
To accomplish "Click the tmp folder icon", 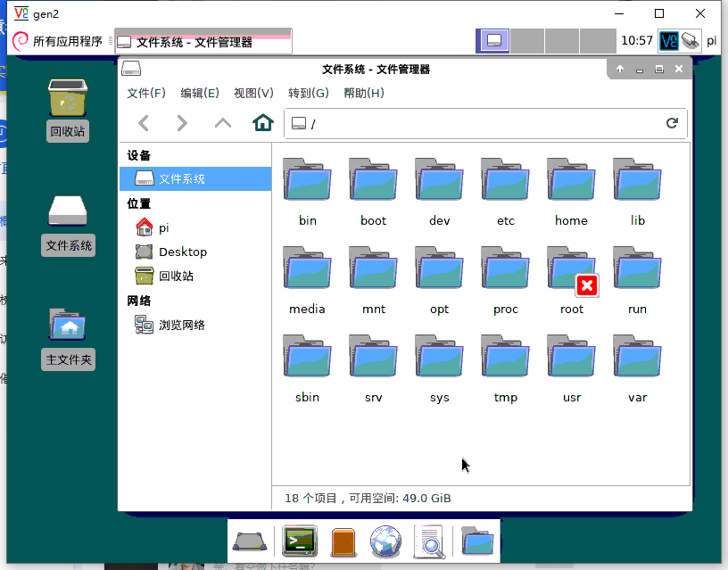I will [505, 356].
